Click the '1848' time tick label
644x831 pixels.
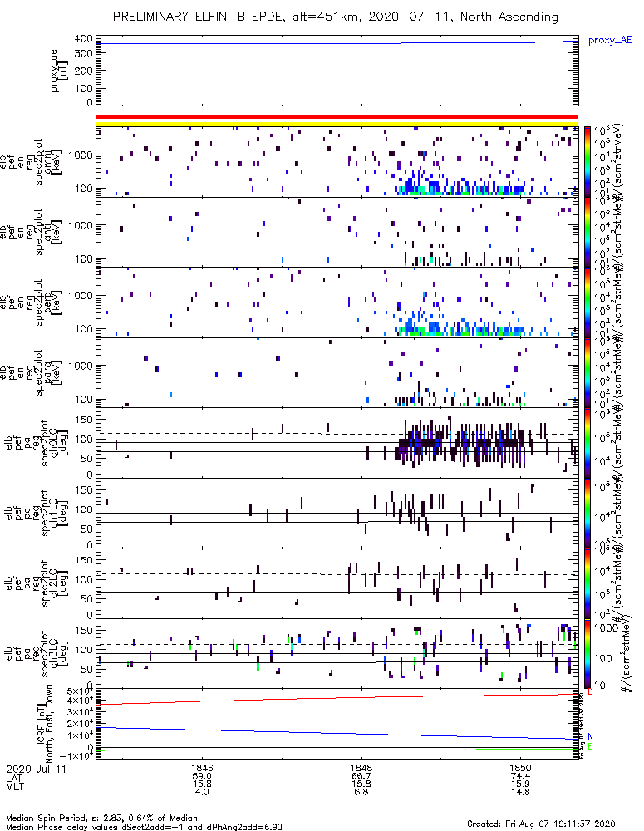(x=361, y=768)
